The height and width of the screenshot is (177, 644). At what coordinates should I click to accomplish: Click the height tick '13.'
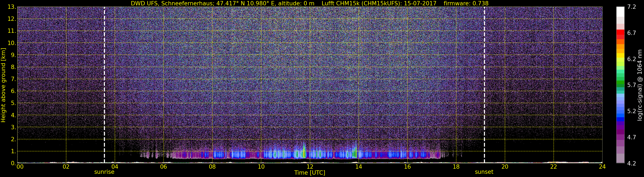tap(12, 7)
